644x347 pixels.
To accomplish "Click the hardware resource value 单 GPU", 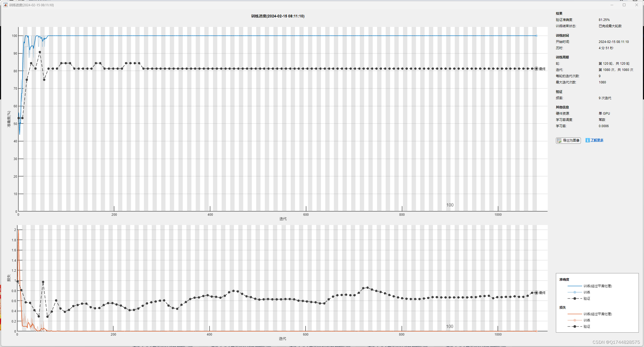I will (x=604, y=114).
